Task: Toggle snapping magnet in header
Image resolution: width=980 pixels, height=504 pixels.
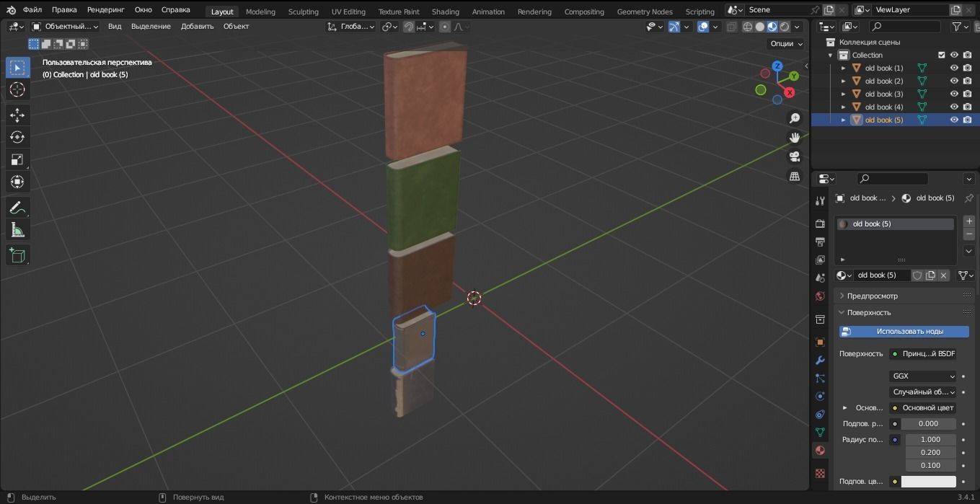Action: 408,27
